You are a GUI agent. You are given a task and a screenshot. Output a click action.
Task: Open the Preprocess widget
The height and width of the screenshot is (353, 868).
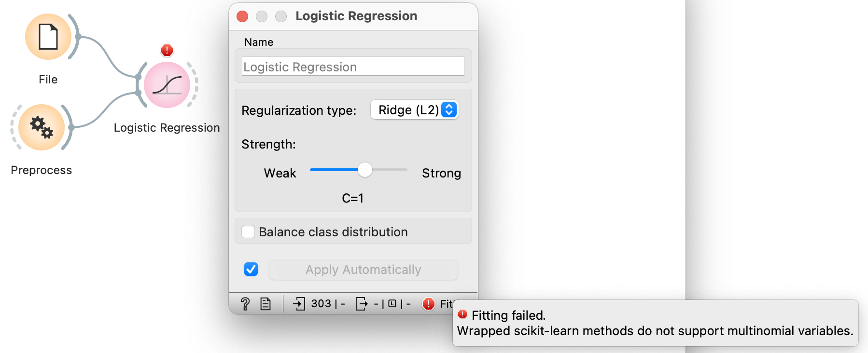41,127
